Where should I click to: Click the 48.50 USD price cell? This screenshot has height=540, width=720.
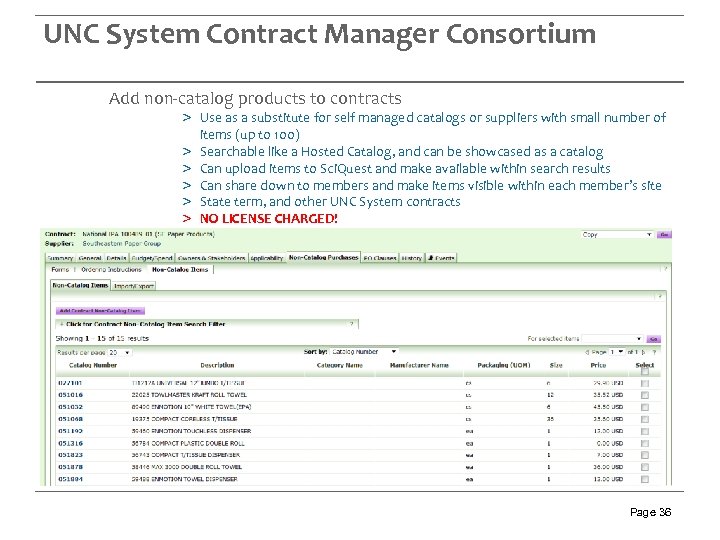608,407
